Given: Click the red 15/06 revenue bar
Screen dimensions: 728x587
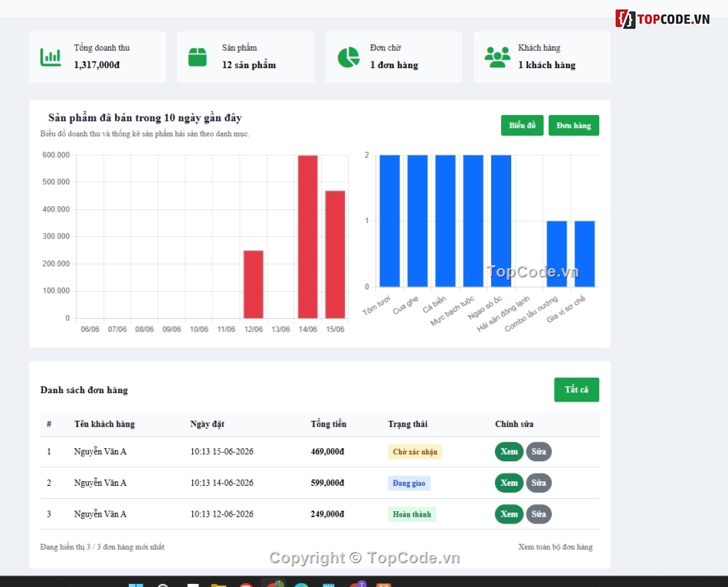Looking at the screenshot, I should click(335, 254).
